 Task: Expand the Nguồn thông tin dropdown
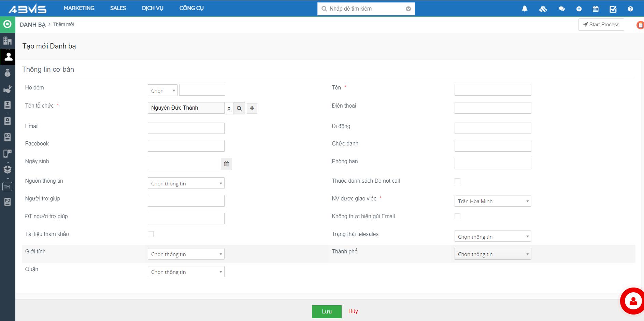pos(186,183)
